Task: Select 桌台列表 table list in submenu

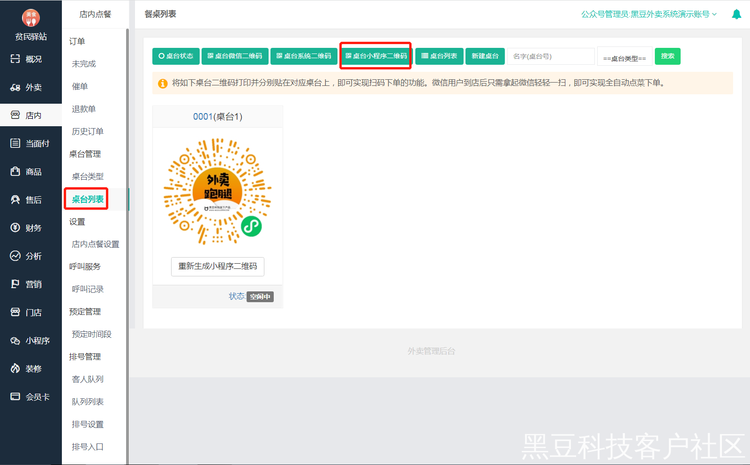Action: click(88, 199)
